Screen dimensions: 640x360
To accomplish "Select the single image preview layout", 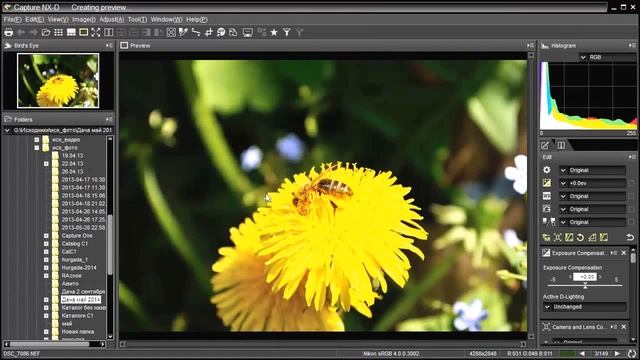I will 84,32.
